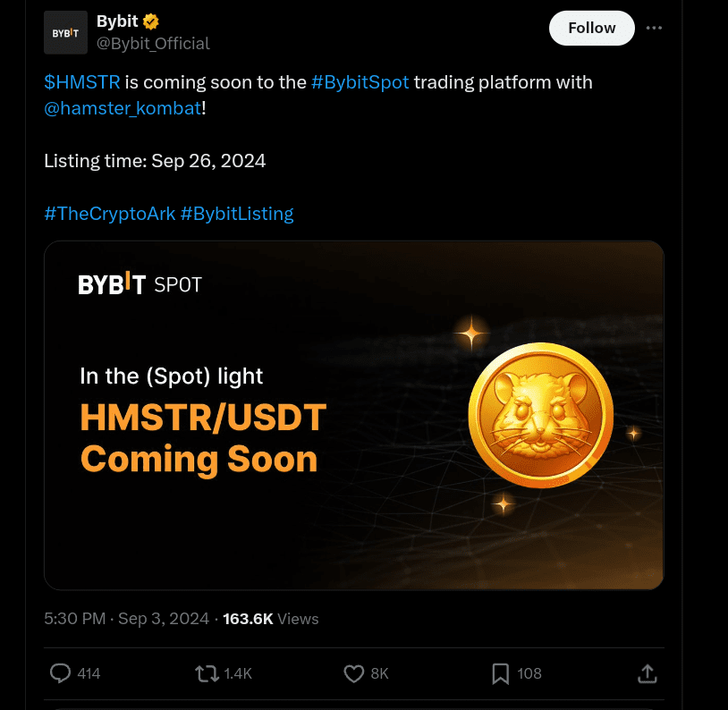Open the reply icon on the tweet
This screenshot has height=710, width=728.
pos(60,673)
